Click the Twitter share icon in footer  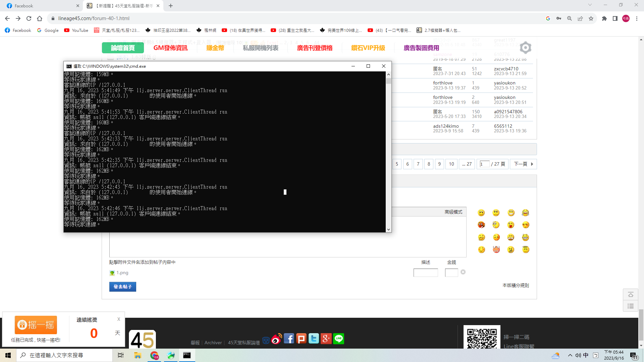pos(314,339)
